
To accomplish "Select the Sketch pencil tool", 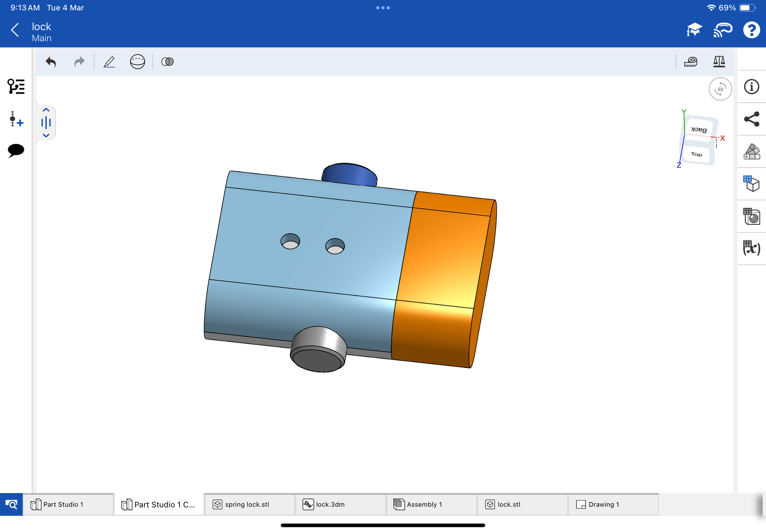I will [109, 62].
